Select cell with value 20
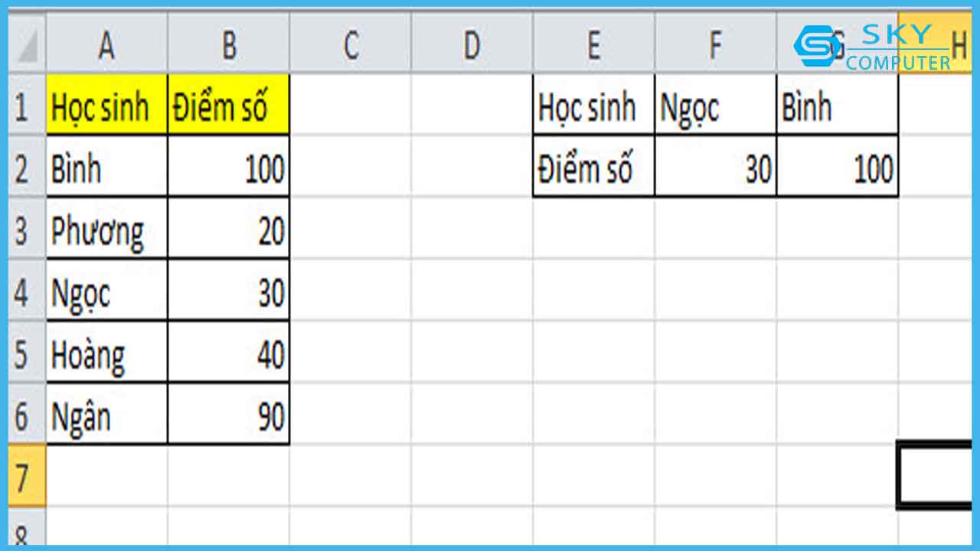The image size is (980, 551). [x=228, y=228]
